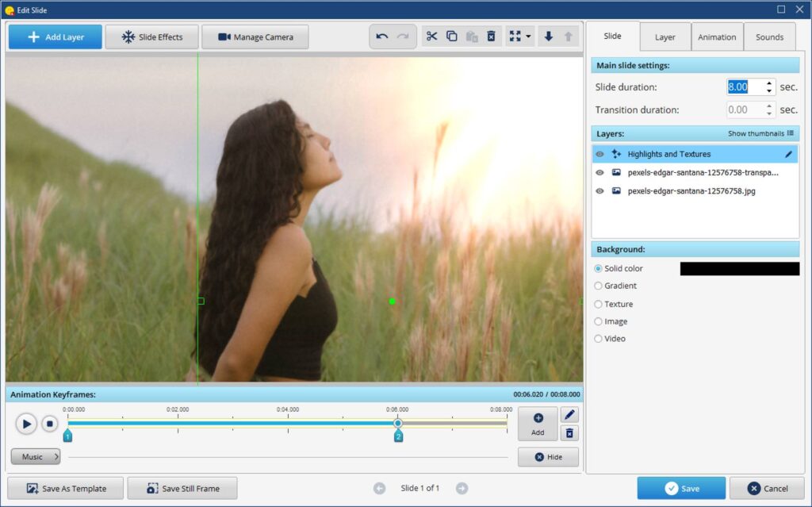Click the Undo arrow icon

tap(381, 36)
